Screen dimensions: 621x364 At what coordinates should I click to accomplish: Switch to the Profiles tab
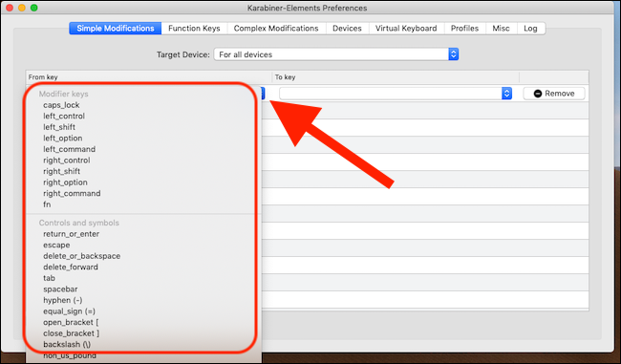coord(464,28)
